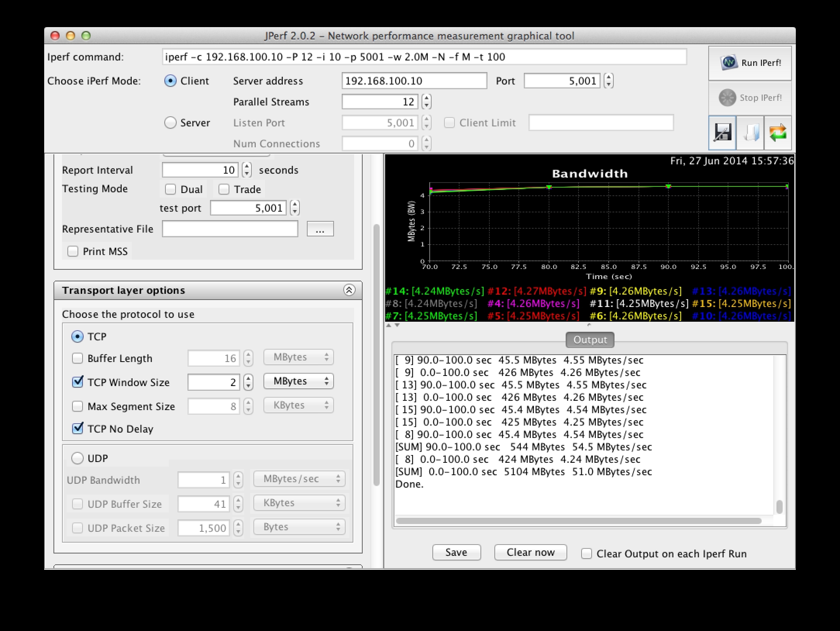Click the TCP Window Size stepper arrows
840x631 pixels.
248,382
